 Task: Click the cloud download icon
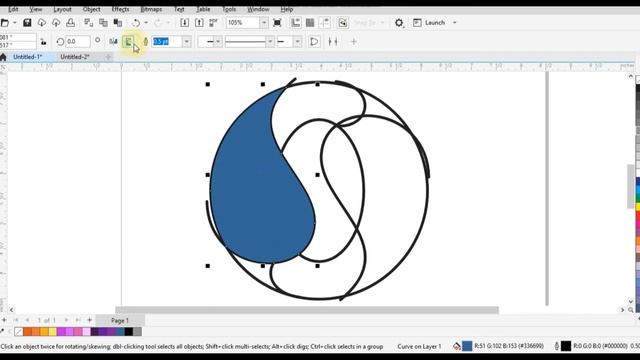[x=42, y=23]
